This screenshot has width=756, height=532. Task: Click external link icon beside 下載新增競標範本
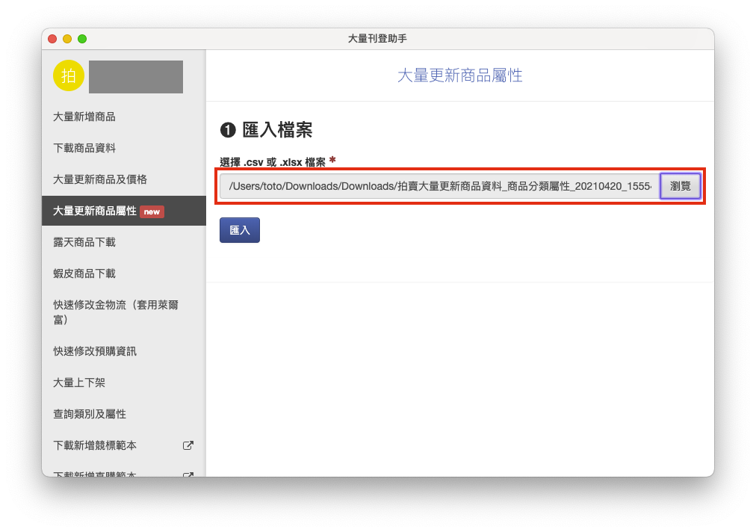188,445
